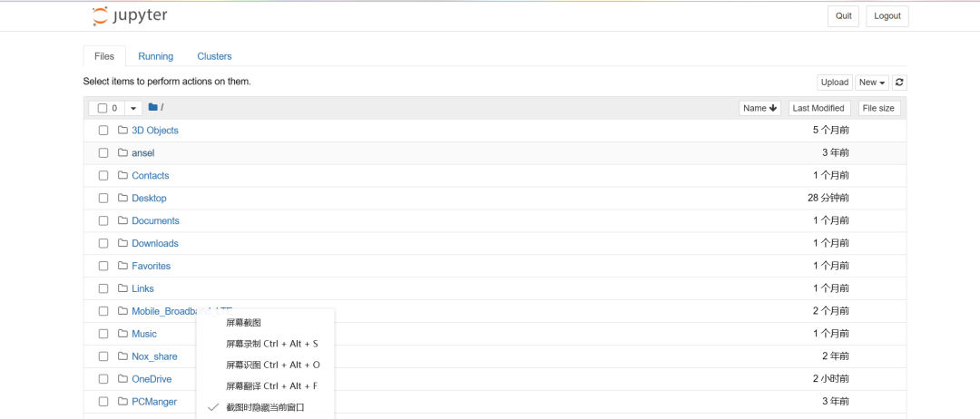This screenshot has width=980, height=419.
Task: Sort by Name column
Action: click(760, 108)
